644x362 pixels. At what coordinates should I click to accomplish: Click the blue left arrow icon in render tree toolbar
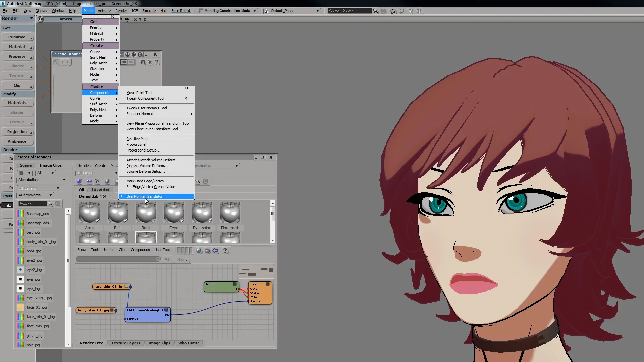[215, 251]
